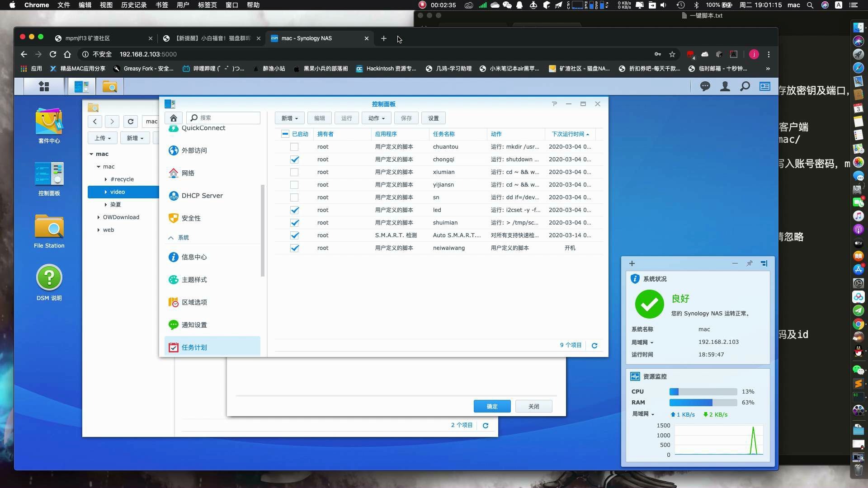Refresh File Station folder view
868x488 pixels.
[x=131, y=122]
